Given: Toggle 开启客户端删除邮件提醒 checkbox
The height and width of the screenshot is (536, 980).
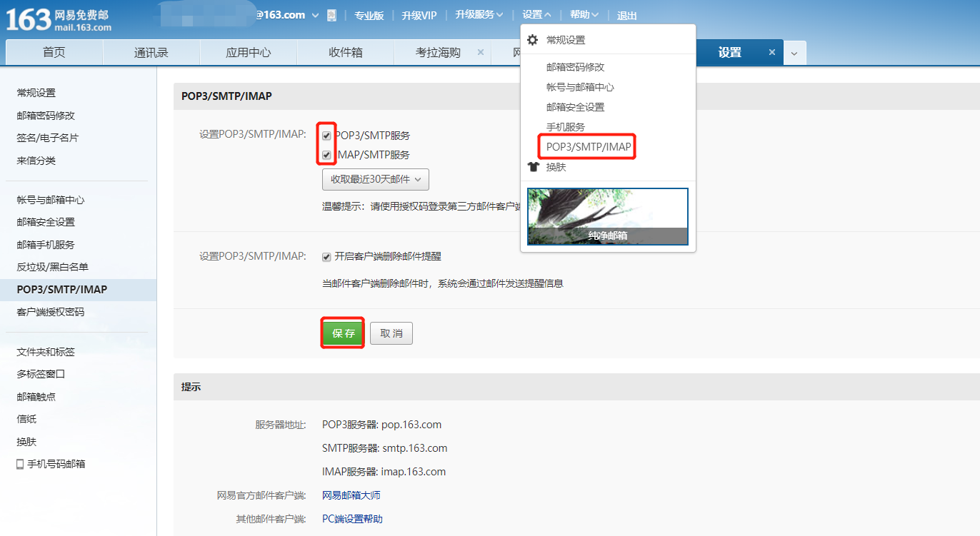Looking at the screenshot, I should click(x=326, y=257).
